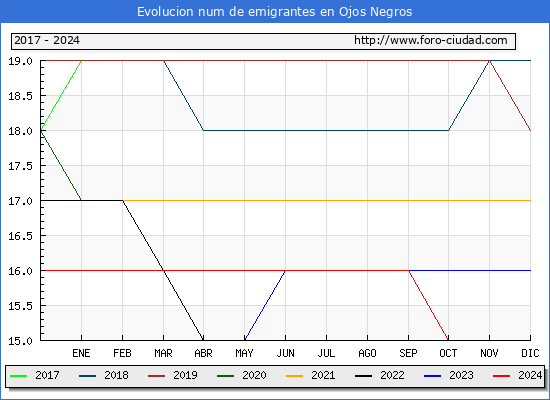The image size is (550, 400).
Task: Click the AGO month axis label
Action: [x=367, y=353]
